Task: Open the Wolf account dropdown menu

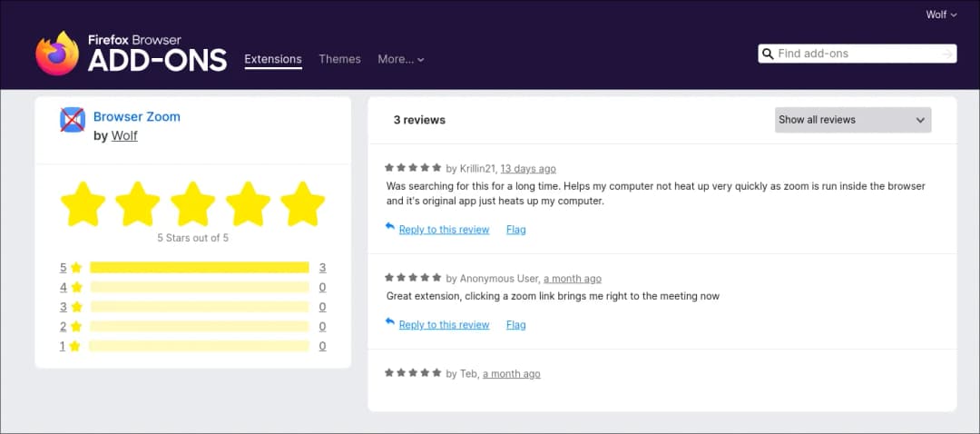Action: (941, 15)
